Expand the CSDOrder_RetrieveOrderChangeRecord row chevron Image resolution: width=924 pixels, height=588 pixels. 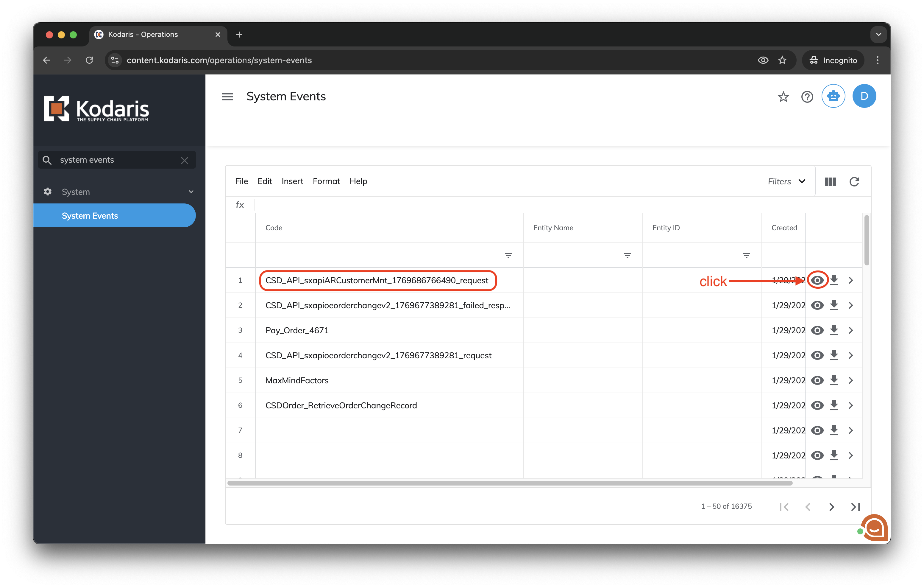(x=851, y=405)
